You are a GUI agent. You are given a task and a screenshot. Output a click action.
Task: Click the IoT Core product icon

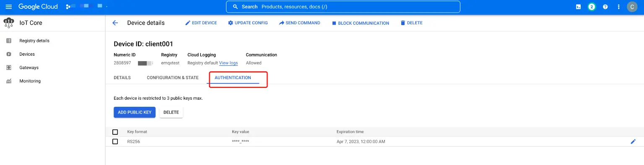[x=9, y=23]
